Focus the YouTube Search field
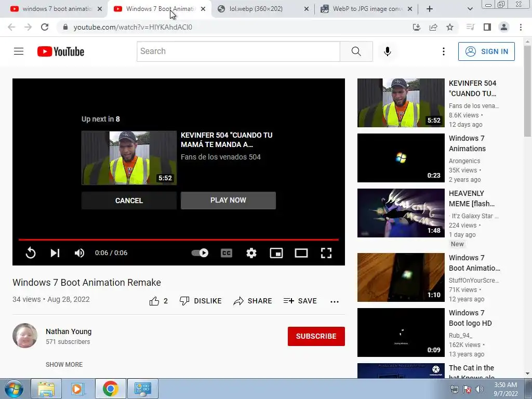 coord(238,51)
